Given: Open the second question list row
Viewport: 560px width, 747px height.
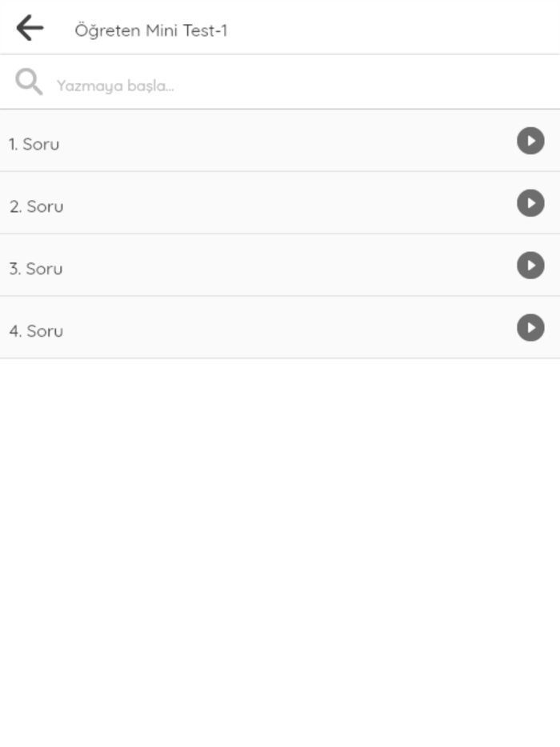Looking at the screenshot, I should [x=264, y=203].
